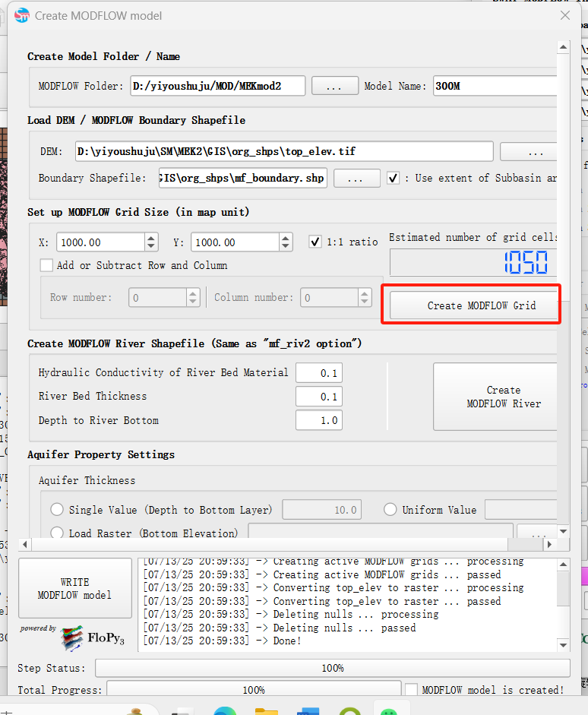Click the SWAT-MODFLOW window title icon
The width and height of the screenshot is (588, 715).
point(22,15)
